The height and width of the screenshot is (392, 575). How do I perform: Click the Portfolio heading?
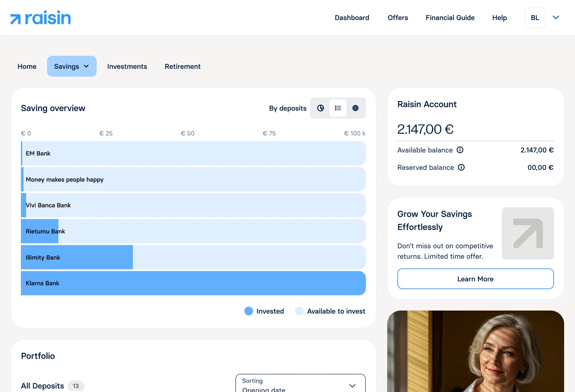click(x=38, y=356)
